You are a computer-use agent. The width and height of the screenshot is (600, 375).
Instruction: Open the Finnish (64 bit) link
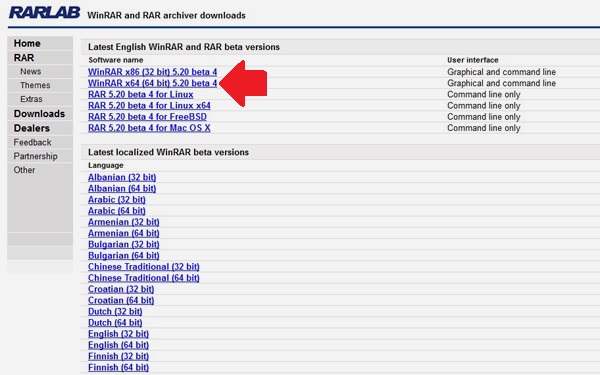coord(118,367)
